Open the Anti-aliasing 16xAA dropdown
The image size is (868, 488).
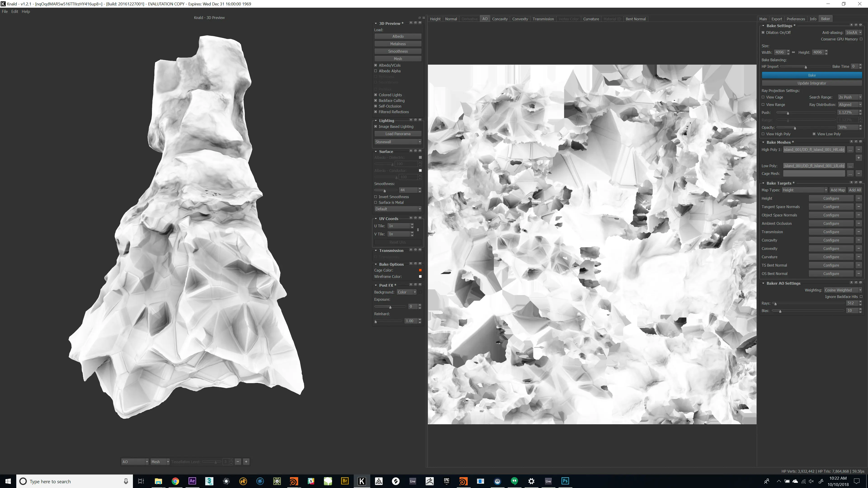tap(854, 33)
